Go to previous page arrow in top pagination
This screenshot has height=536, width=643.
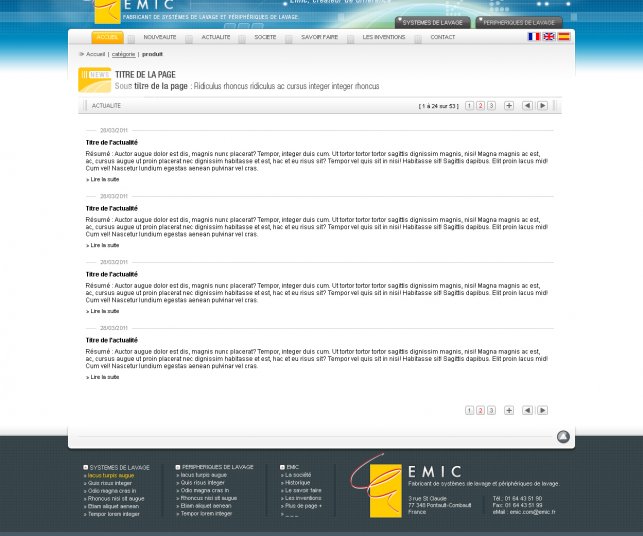528,105
